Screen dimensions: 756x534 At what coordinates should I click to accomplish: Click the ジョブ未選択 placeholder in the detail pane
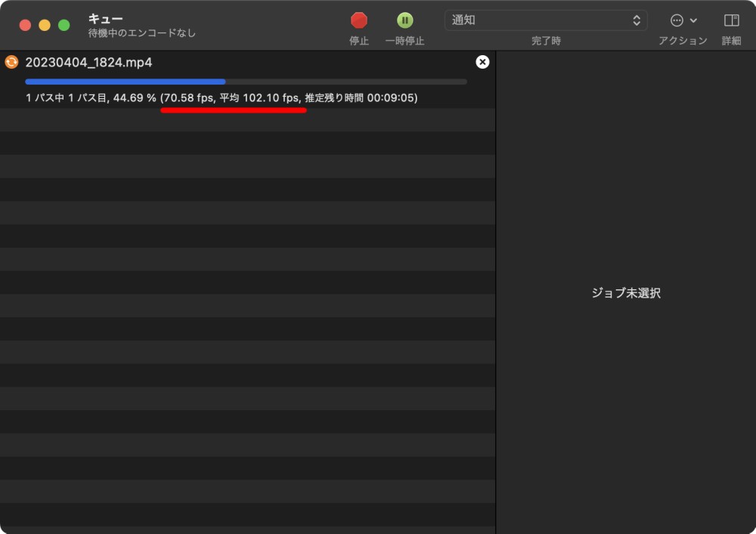626,293
